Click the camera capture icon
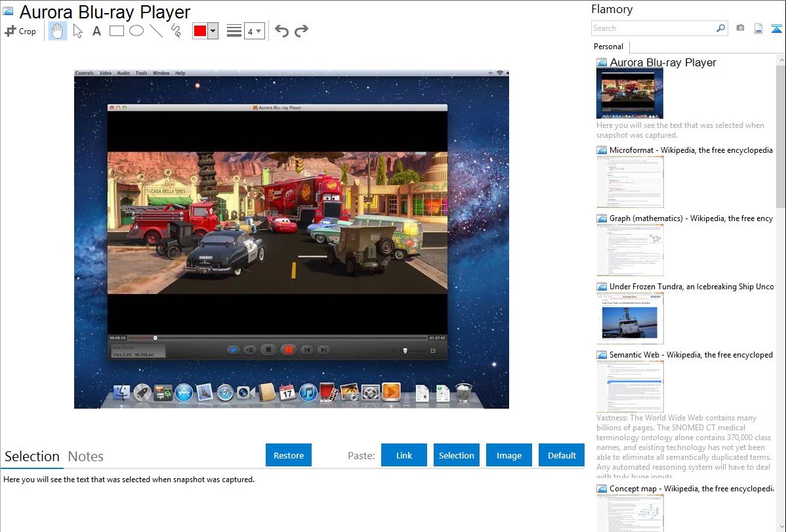This screenshot has height=532, width=786. click(x=740, y=28)
